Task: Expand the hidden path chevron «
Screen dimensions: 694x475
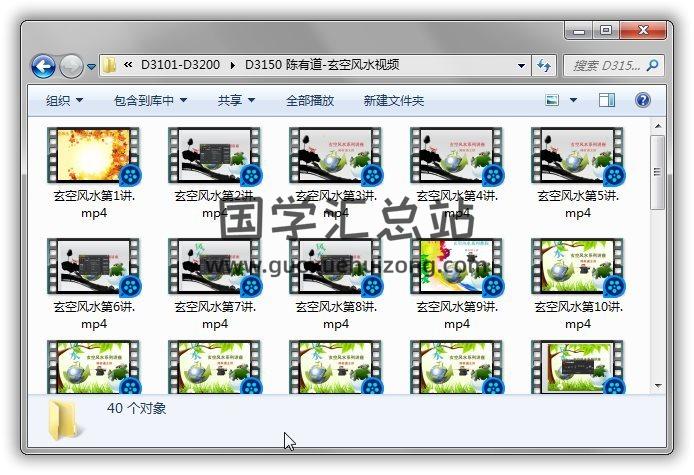Action: 128,65
